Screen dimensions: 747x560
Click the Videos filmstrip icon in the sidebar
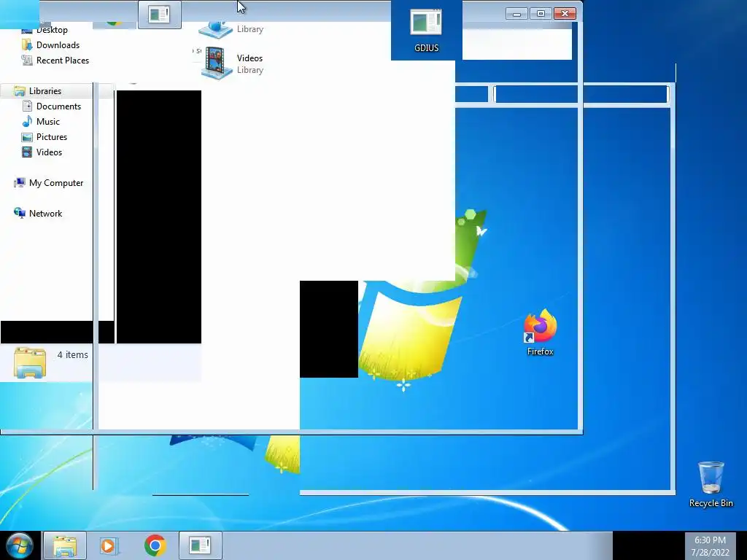[27, 152]
